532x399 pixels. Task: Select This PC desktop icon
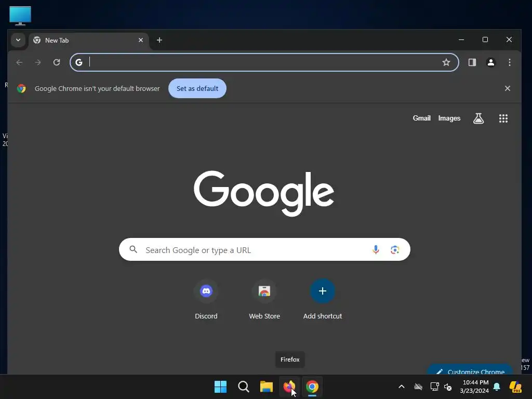point(20,16)
